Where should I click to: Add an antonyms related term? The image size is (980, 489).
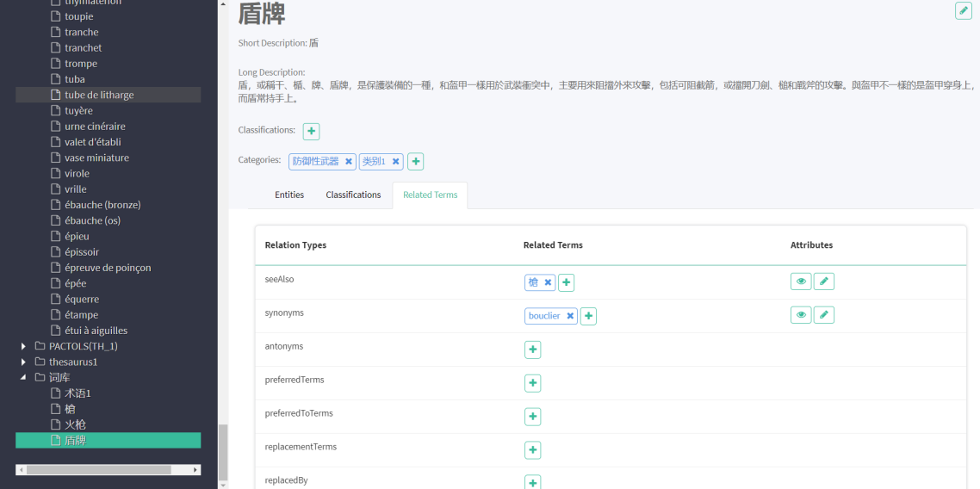click(x=532, y=350)
